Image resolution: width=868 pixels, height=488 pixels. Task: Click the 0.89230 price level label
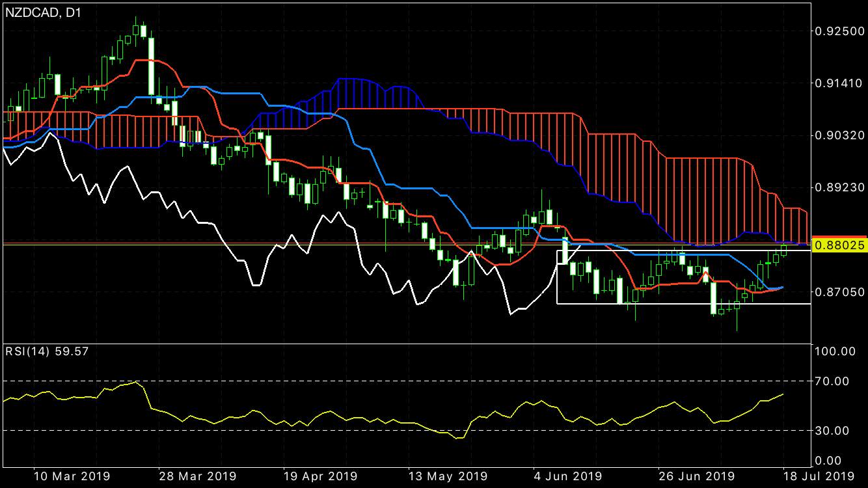(840, 187)
